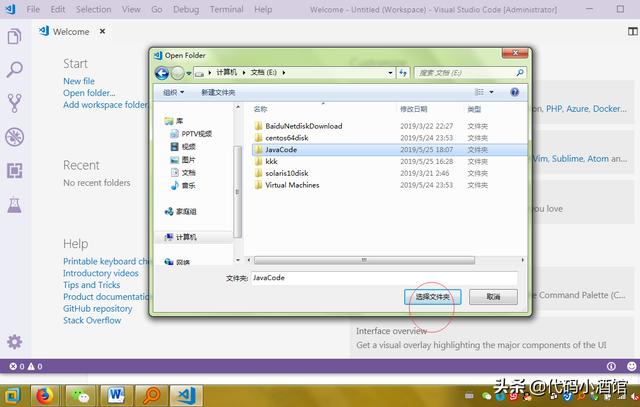Screen dimensions: 640x407
Task: Click the 类型 column header
Action: (474, 109)
